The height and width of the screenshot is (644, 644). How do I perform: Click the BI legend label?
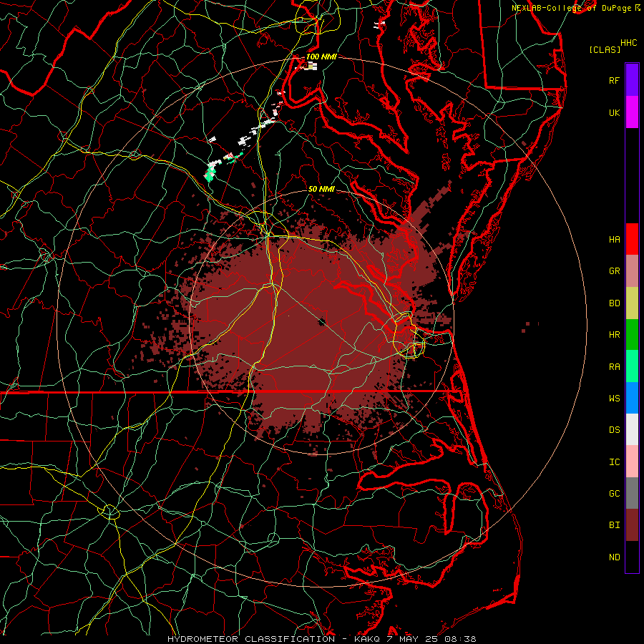click(614, 525)
